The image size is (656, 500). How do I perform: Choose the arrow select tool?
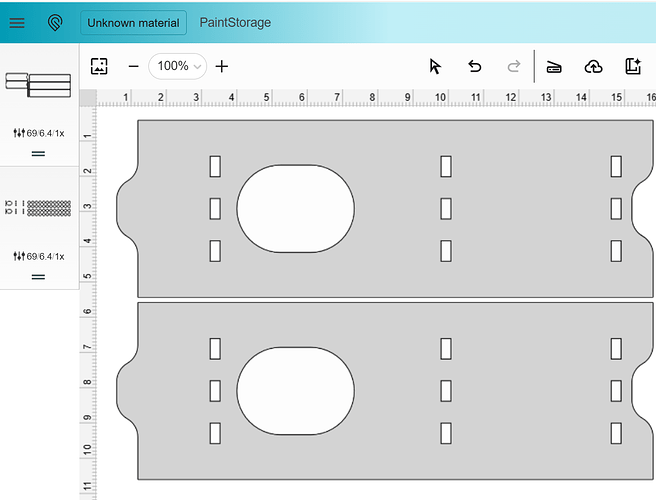tap(435, 67)
